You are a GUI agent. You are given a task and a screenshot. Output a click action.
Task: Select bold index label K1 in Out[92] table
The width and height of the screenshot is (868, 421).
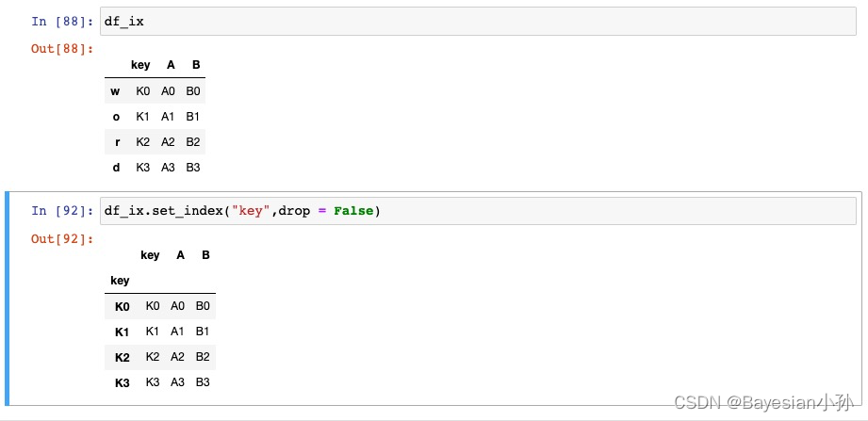pyautogui.click(x=123, y=332)
